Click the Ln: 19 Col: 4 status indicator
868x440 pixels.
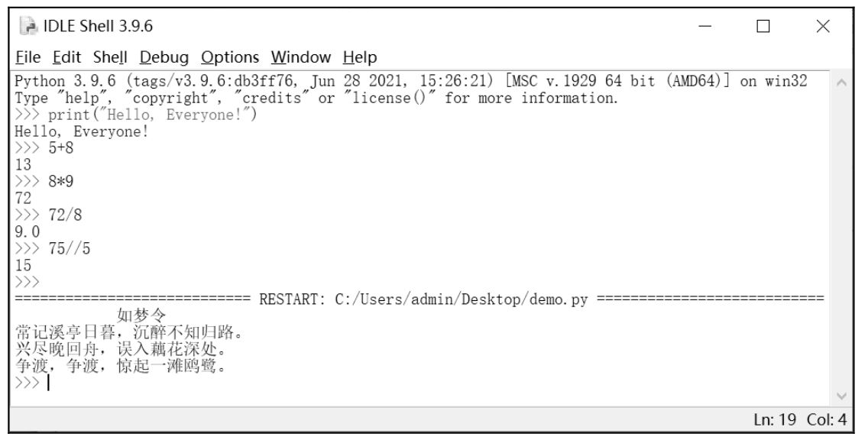click(x=800, y=419)
